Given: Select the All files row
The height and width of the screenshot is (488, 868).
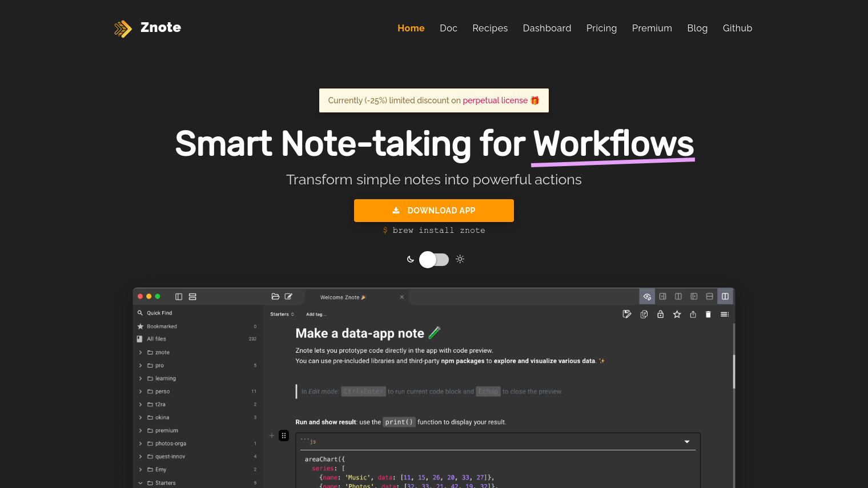Looking at the screenshot, I should (197, 339).
